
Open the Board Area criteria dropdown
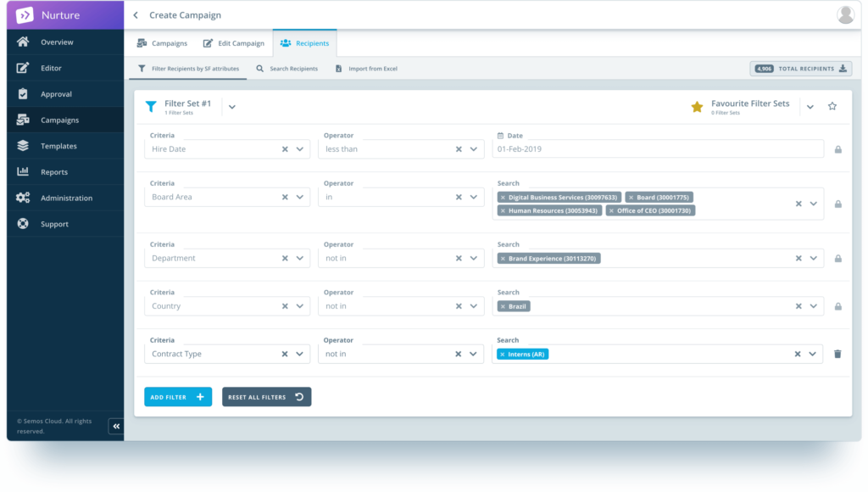pos(299,197)
